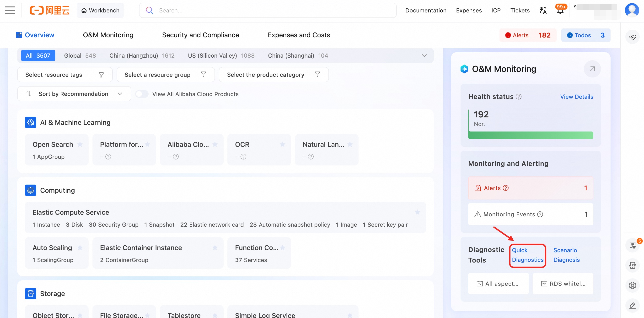Click the Workbench home button
The height and width of the screenshot is (318, 644).
pyautogui.click(x=100, y=10)
